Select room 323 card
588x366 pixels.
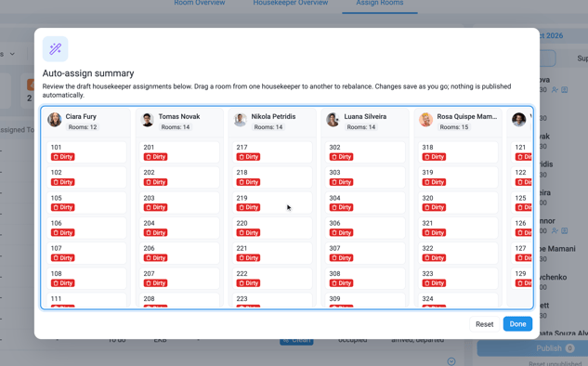coord(458,279)
